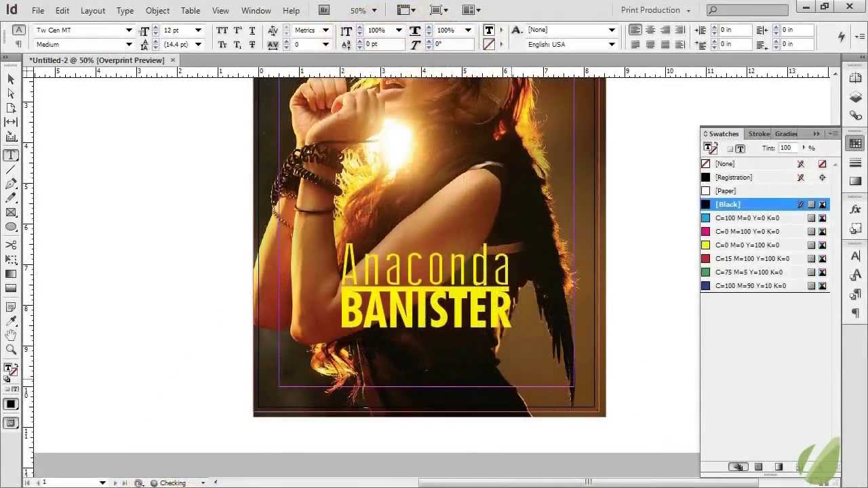
Task: Select the Type tool
Action: click(x=11, y=155)
